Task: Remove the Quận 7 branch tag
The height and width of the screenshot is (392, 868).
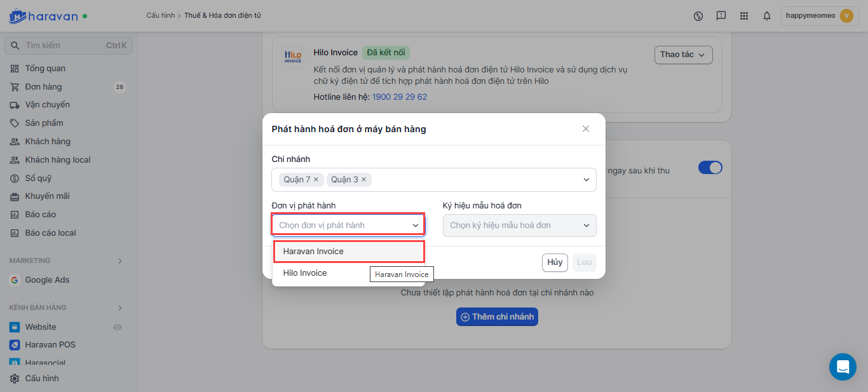Action: (316, 180)
